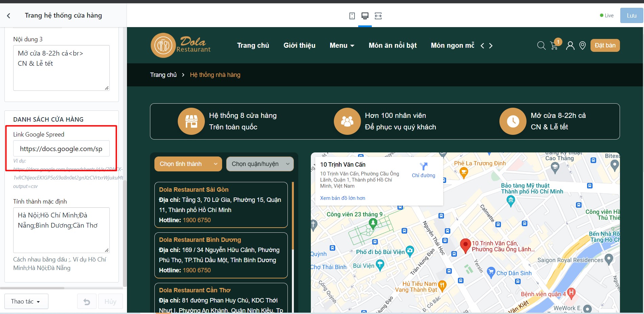Click the DANH SÁCH CỬA HÀNG section heading
Screen dimensions: 644x314
[x=48, y=119]
